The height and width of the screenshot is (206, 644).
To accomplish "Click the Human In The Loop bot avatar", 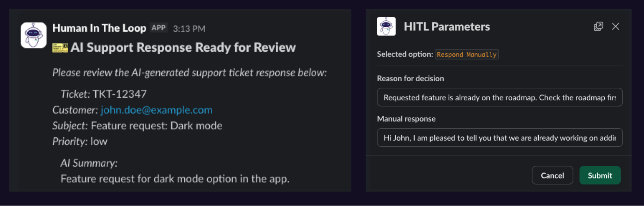I will pyautogui.click(x=34, y=35).
